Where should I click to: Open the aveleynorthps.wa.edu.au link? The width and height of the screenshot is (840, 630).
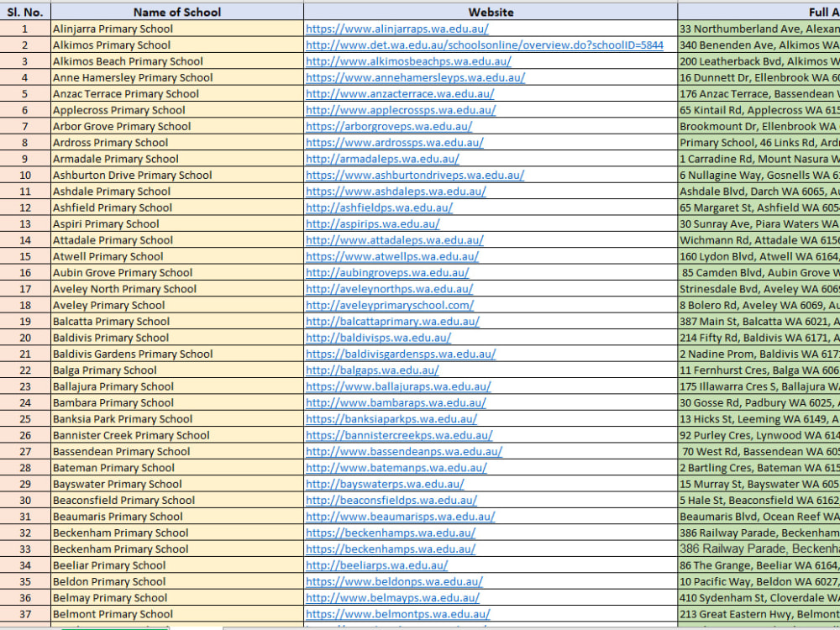tap(390, 289)
